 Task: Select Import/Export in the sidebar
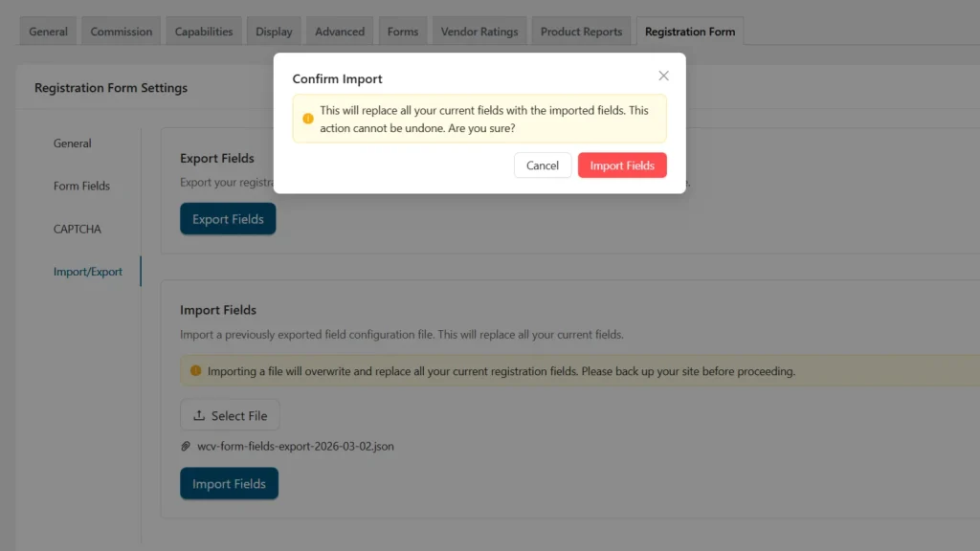point(88,272)
